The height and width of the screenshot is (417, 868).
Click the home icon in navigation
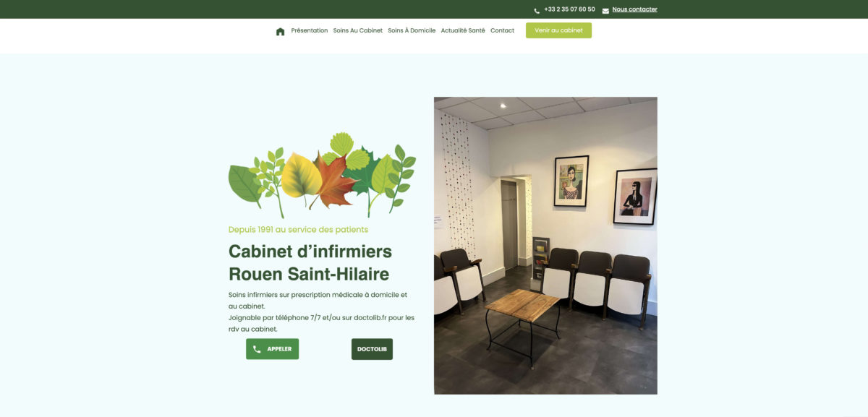tap(280, 31)
